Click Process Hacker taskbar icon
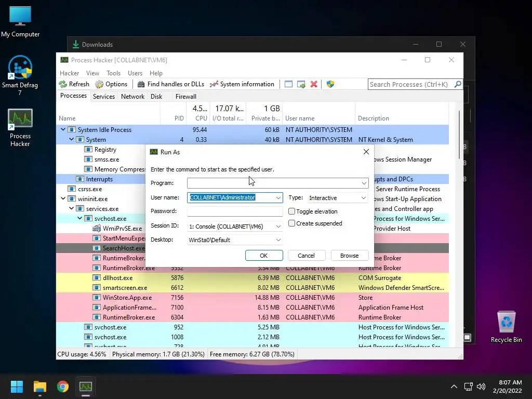The height and width of the screenshot is (399, 532). click(86, 387)
